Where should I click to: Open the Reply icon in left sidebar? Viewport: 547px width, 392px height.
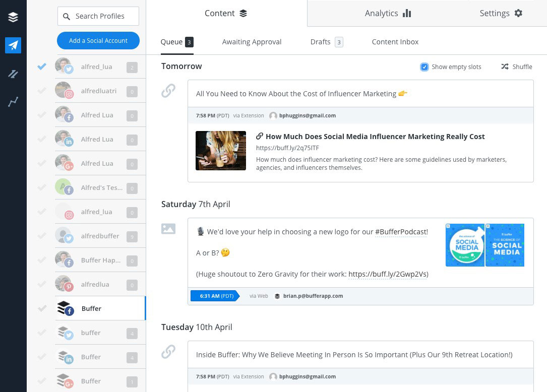point(13,74)
